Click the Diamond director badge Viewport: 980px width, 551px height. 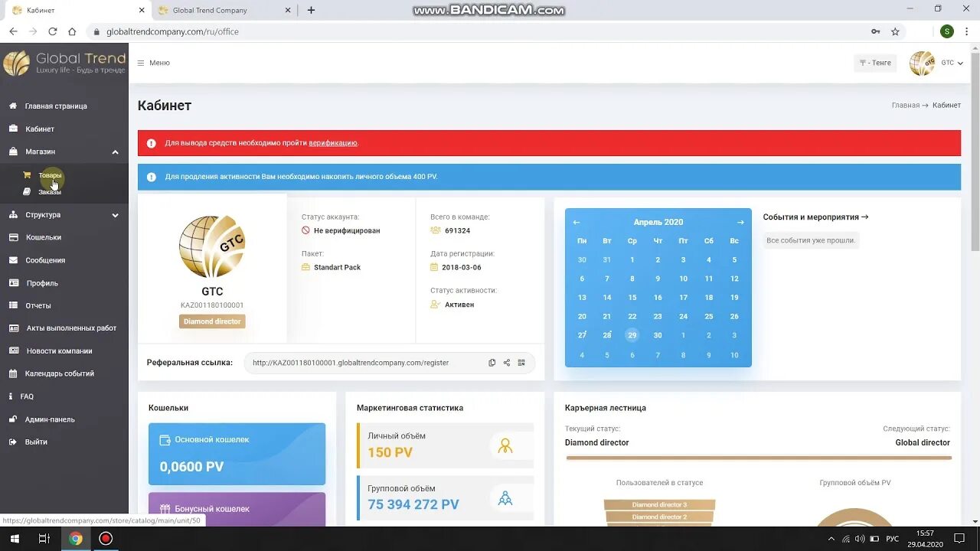(x=212, y=321)
